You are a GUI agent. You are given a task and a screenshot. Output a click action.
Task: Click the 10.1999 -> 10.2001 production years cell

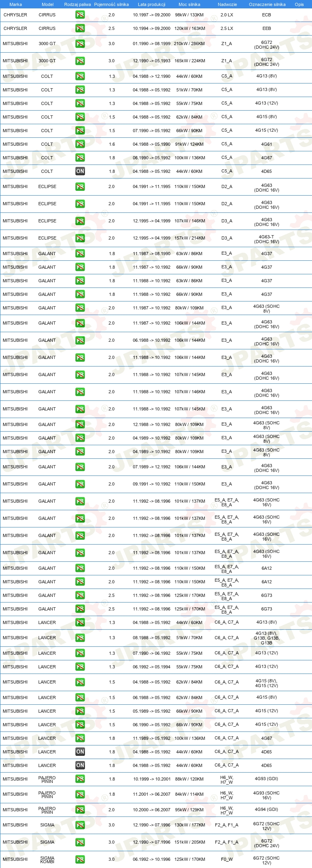[x=152, y=779]
